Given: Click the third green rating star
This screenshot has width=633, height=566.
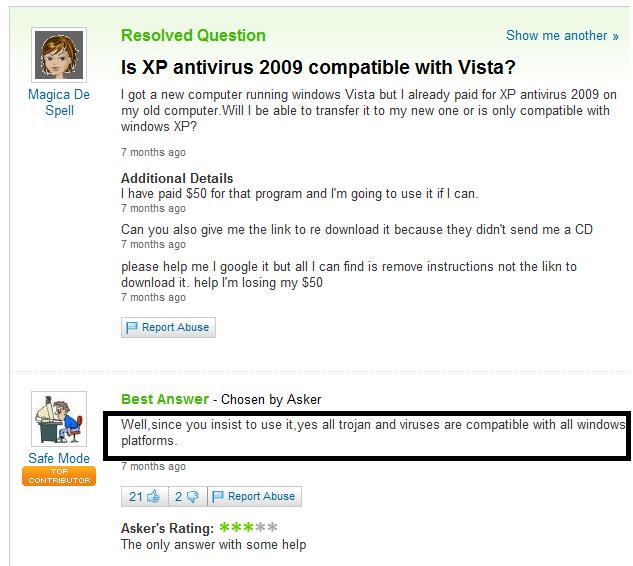Looking at the screenshot, I should [x=248, y=527].
